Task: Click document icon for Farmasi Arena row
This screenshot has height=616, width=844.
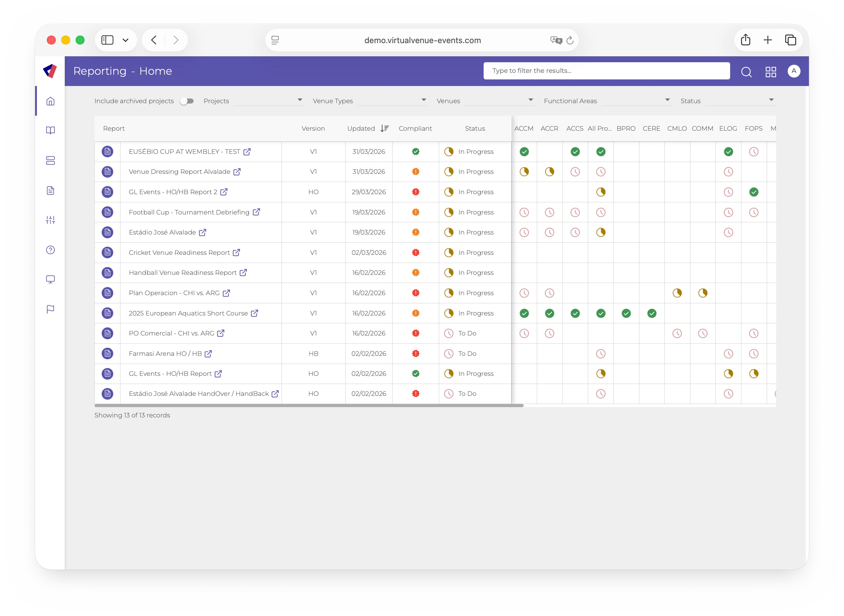Action: click(x=107, y=353)
